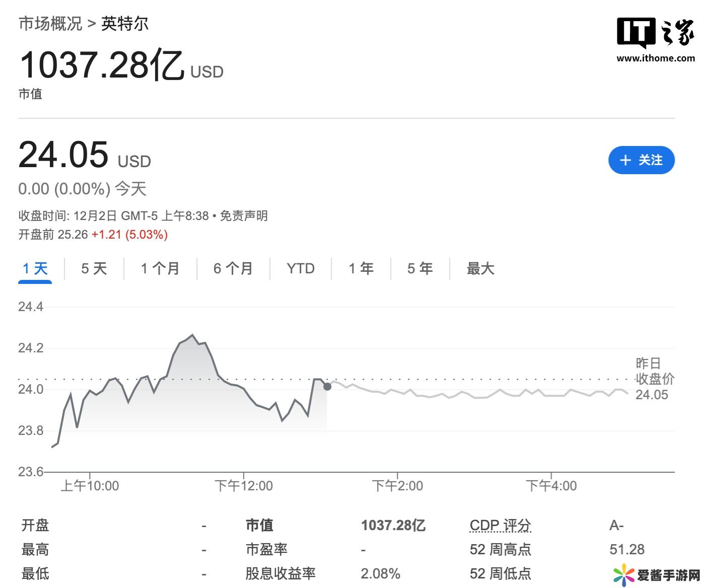Click the current price dot on chart
The height and width of the screenshot is (588, 707).
click(x=327, y=387)
